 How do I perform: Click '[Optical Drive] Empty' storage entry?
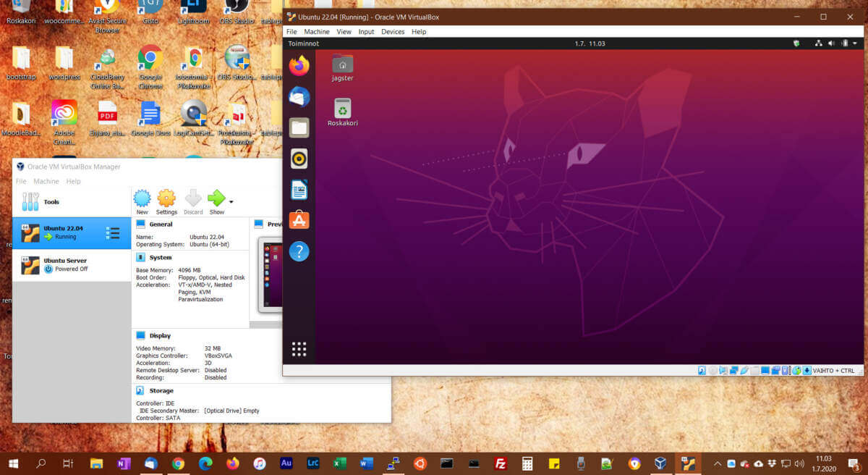(x=231, y=411)
